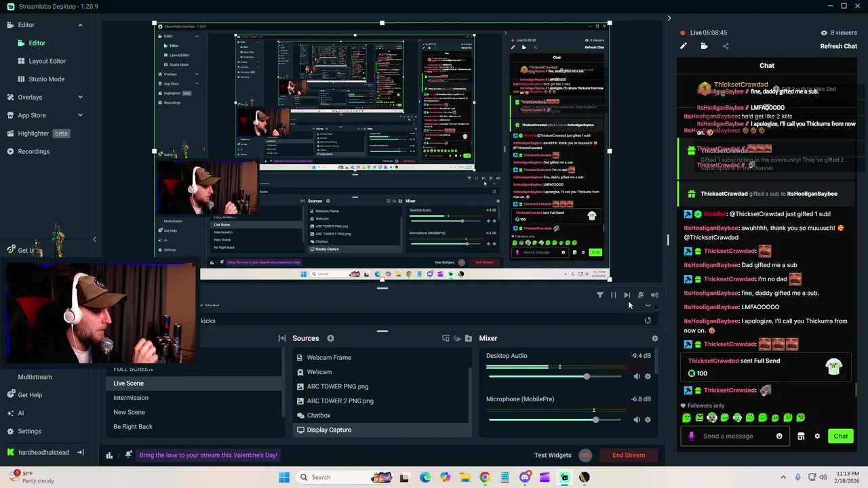This screenshot has height=488, width=868.
Task: Open the performance stats bar chart icon
Action: pyautogui.click(x=109, y=455)
